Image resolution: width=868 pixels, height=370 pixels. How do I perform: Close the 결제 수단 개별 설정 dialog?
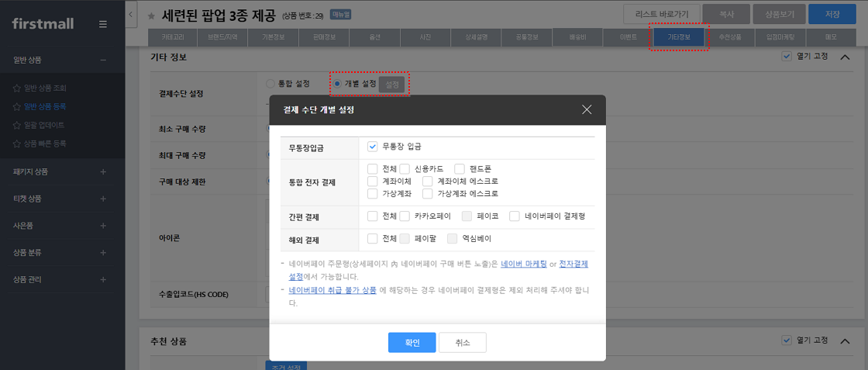tap(587, 109)
